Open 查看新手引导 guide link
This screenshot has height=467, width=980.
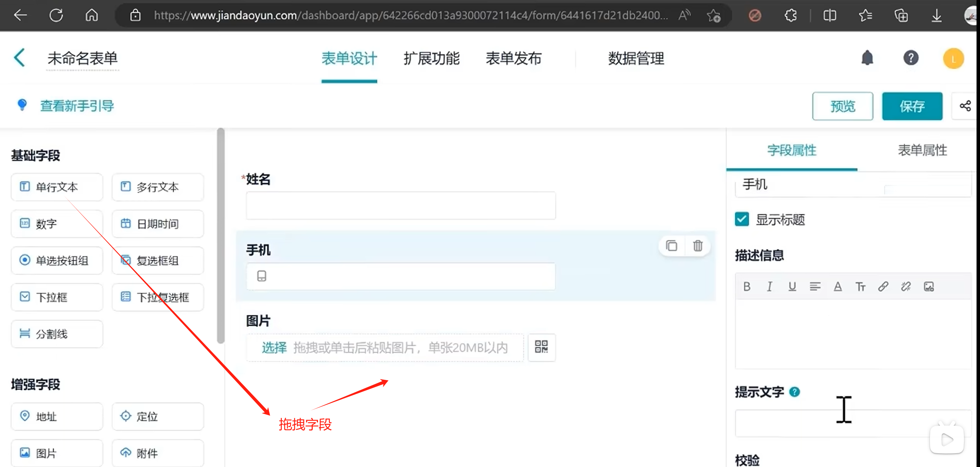[x=77, y=106]
